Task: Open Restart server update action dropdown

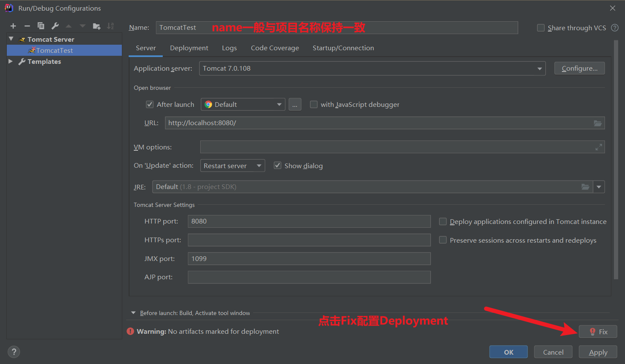Action: click(x=233, y=166)
